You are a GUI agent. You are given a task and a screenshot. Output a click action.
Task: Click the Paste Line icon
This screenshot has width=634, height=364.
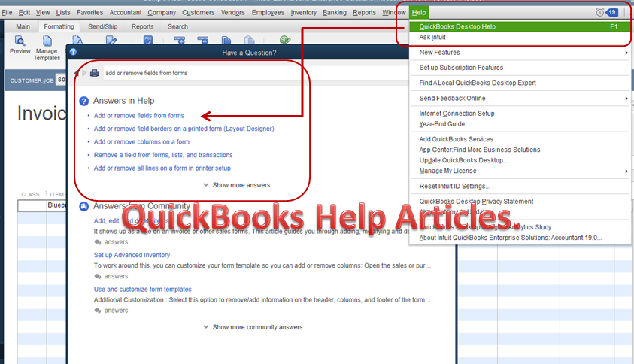250,40
